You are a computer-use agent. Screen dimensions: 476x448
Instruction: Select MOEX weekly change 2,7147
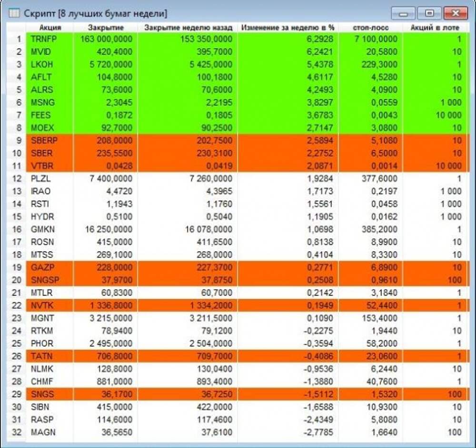pyautogui.click(x=319, y=128)
